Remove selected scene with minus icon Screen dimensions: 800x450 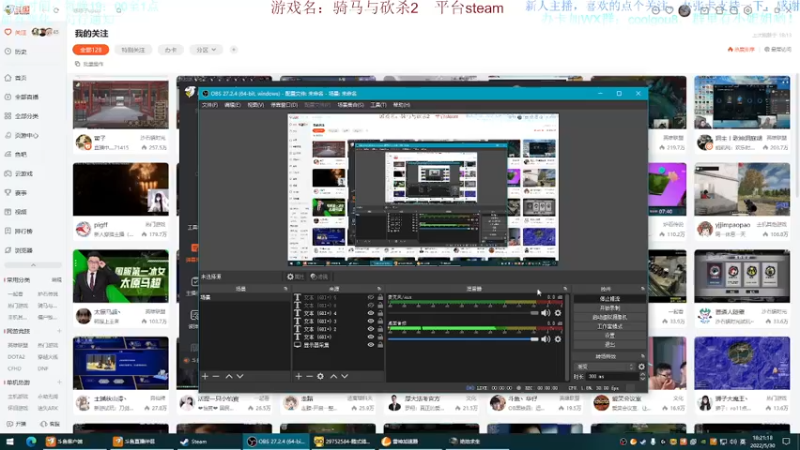[x=216, y=377]
